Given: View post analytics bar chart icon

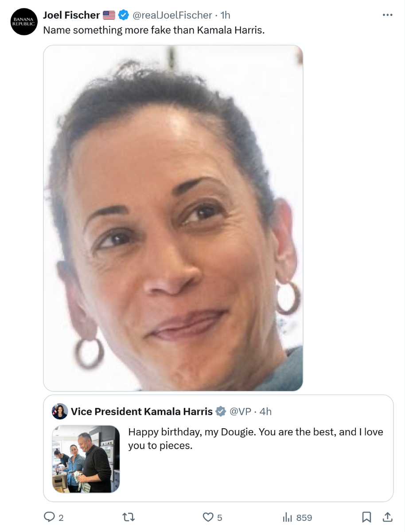Looking at the screenshot, I should click(288, 517).
